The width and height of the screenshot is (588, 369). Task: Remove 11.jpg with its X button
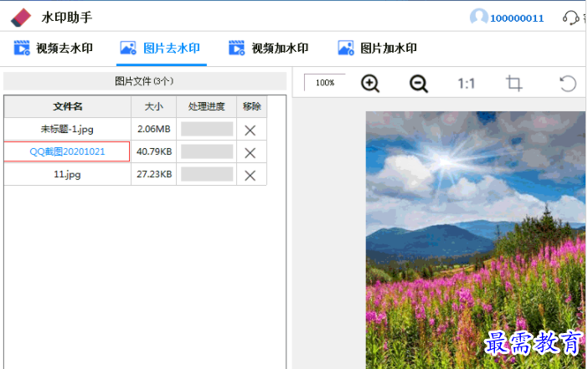click(x=250, y=176)
